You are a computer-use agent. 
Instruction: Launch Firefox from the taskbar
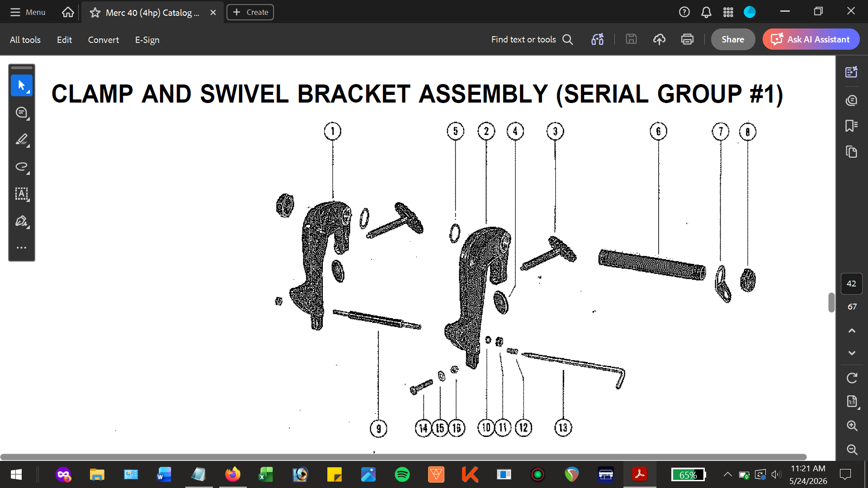(x=233, y=474)
